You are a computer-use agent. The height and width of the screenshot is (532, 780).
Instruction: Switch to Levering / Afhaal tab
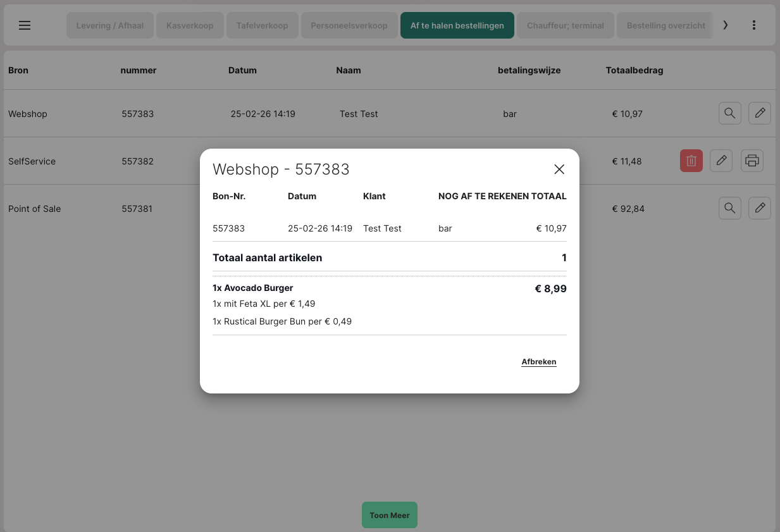click(110, 26)
